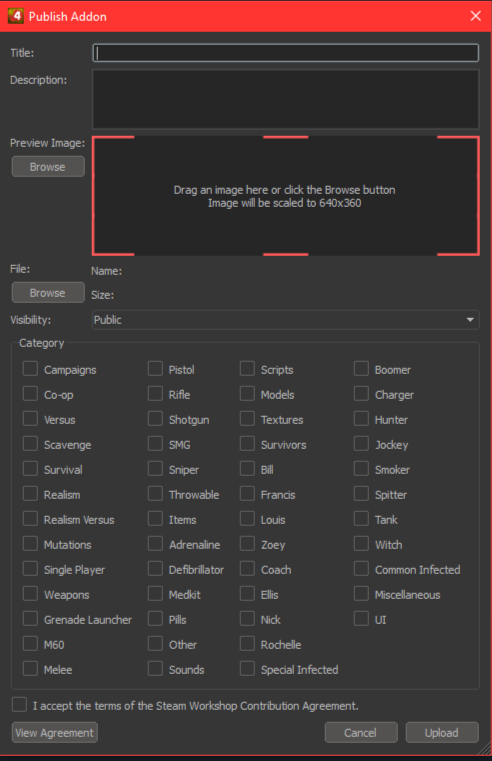Open the View Agreement button

54,733
